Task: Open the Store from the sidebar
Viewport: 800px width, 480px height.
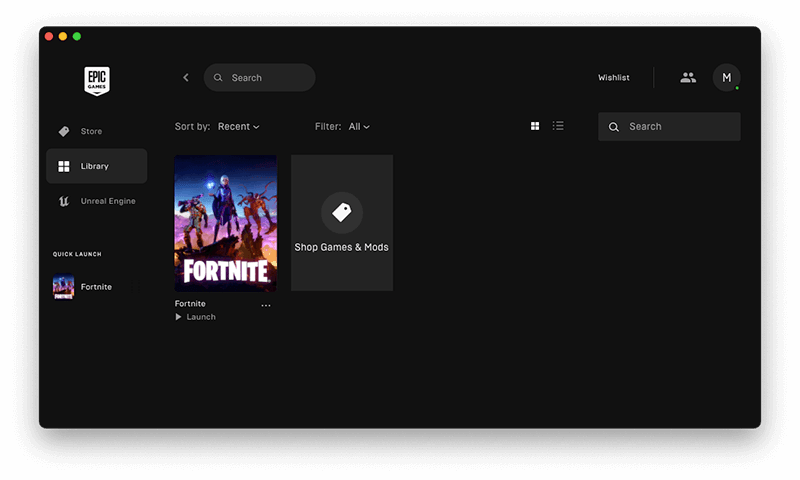Action: point(91,132)
